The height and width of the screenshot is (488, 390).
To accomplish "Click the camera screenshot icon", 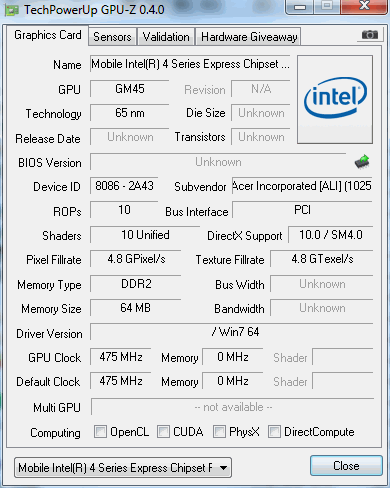I will tap(370, 34).
